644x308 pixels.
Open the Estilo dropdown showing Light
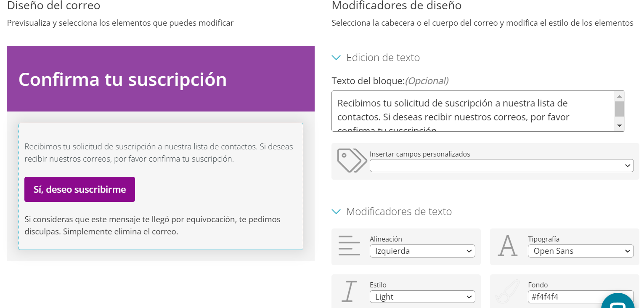point(422,297)
